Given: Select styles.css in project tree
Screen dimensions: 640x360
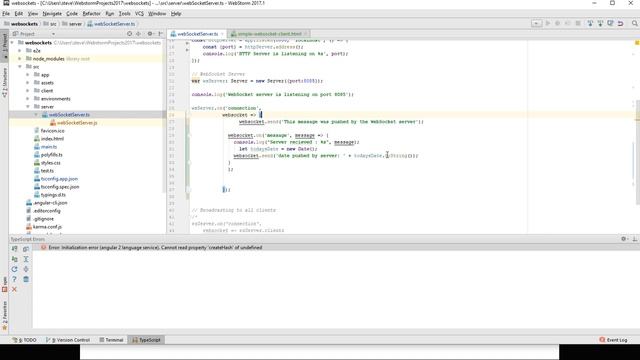Looking at the screenshot, I should click(x=50, y=163).
